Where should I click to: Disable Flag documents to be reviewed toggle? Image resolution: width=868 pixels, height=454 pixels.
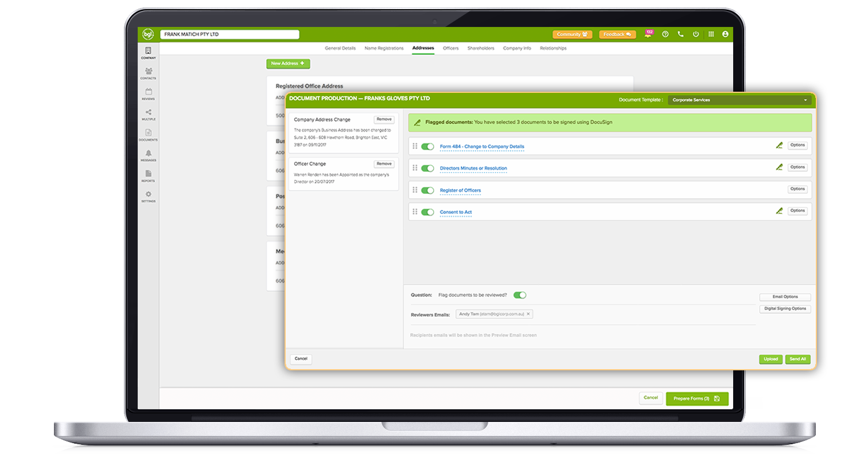tap(520, 295)
